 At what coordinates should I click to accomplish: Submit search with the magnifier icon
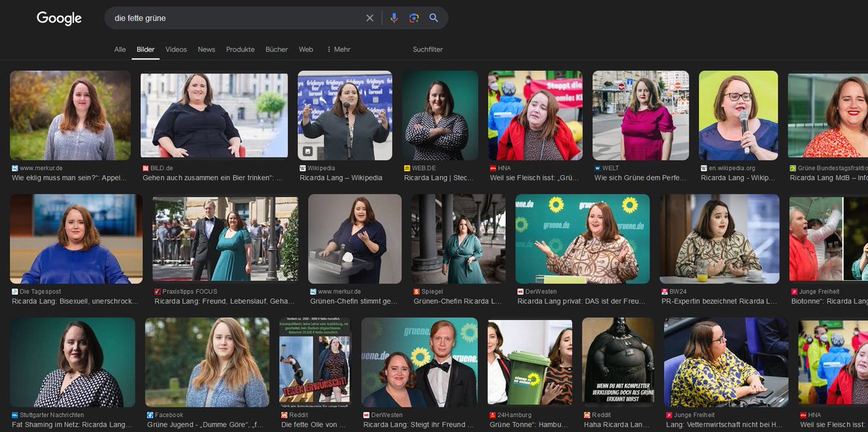point(434,18)
